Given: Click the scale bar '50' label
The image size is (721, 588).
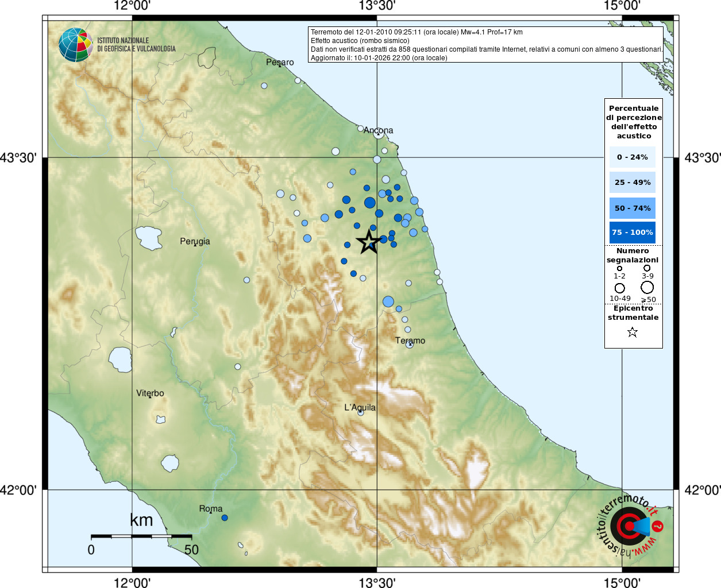Looking at the screenshot, I should point(191,550).
